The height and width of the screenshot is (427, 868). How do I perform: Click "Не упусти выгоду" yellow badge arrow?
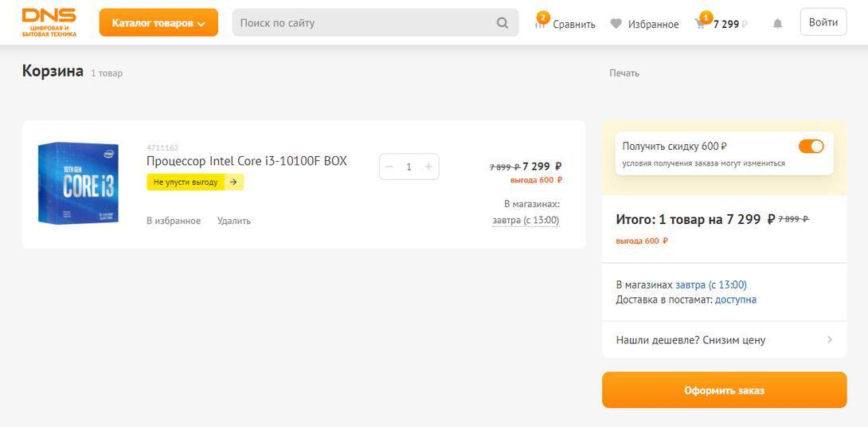(x=233, y=182)
